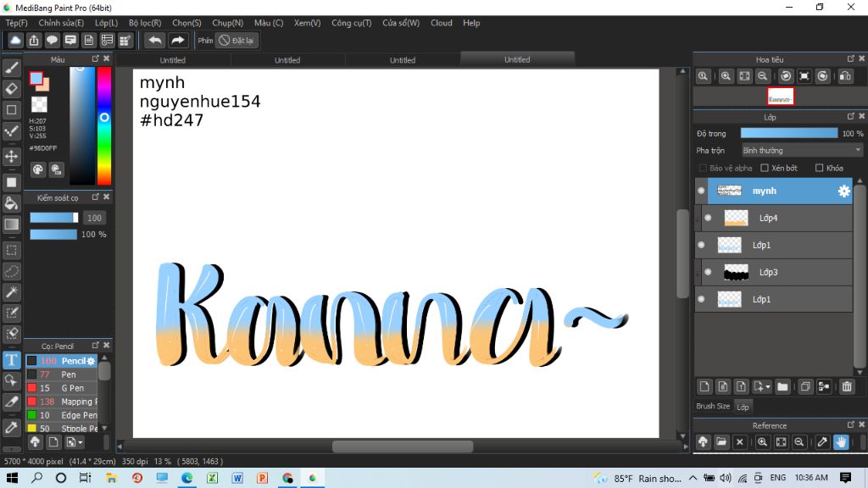Select the Edge Pen brush

62,415
